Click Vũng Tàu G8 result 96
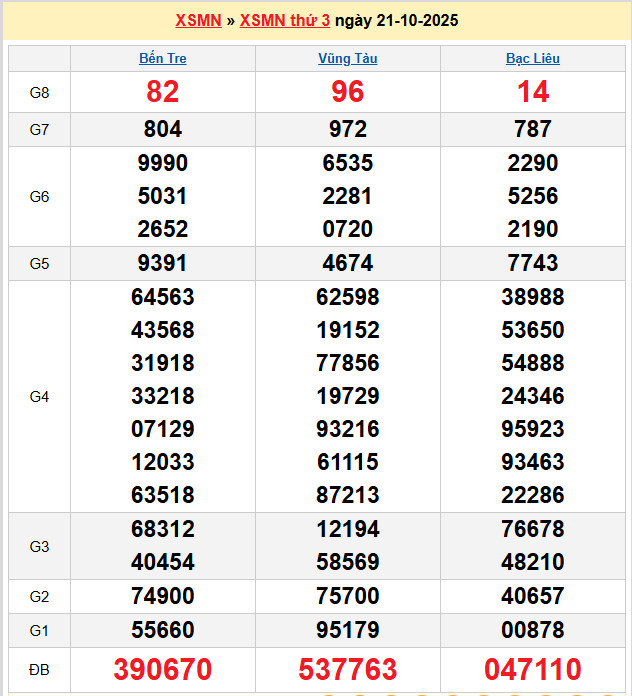632x696 pixels. [348, 92]
